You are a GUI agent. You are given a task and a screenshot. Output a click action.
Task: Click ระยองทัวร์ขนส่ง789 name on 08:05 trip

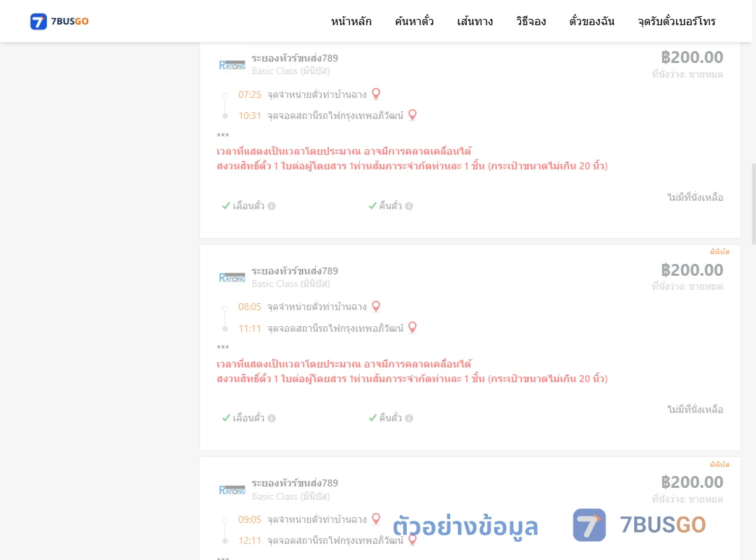coord(295,271)
